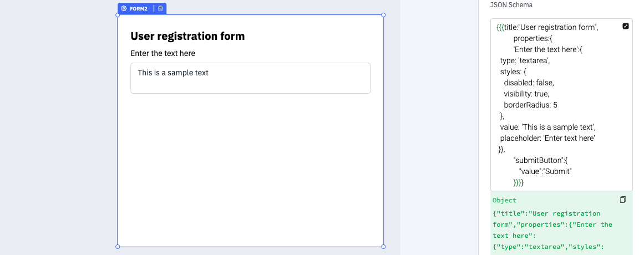Delete FORM2 with trash icon
The image size is (644, 255).
click(160, 8)
